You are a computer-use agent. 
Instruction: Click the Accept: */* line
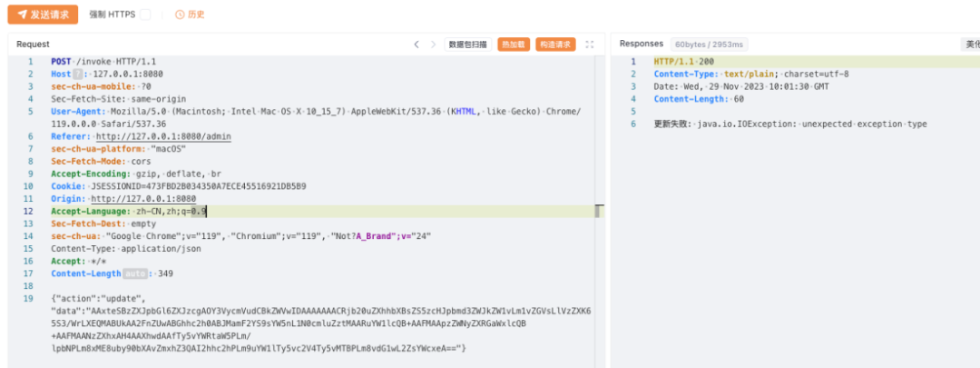click(79, 262)
